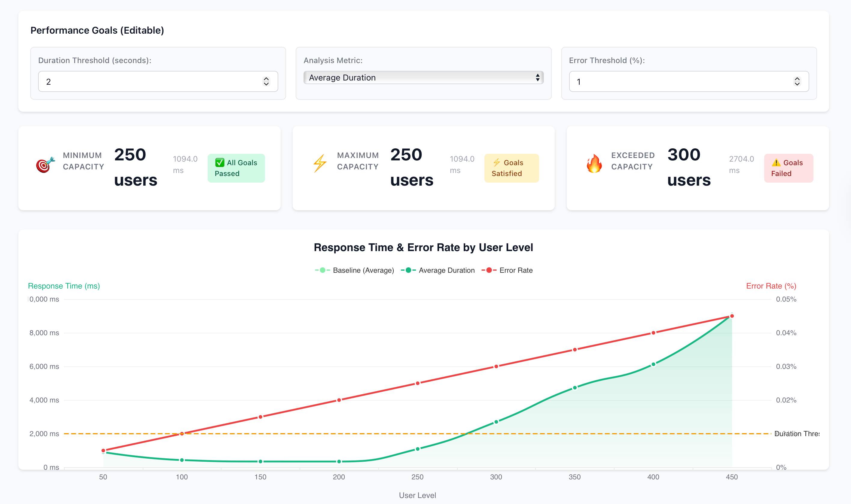
Task: Click the green checkmark in All Goals Passed
Action: click(220, 163)
